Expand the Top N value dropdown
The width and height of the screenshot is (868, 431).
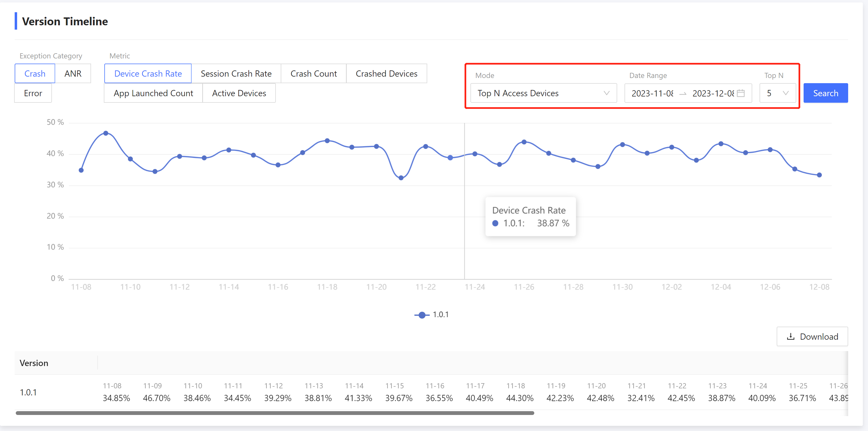(x=778, y=93)
